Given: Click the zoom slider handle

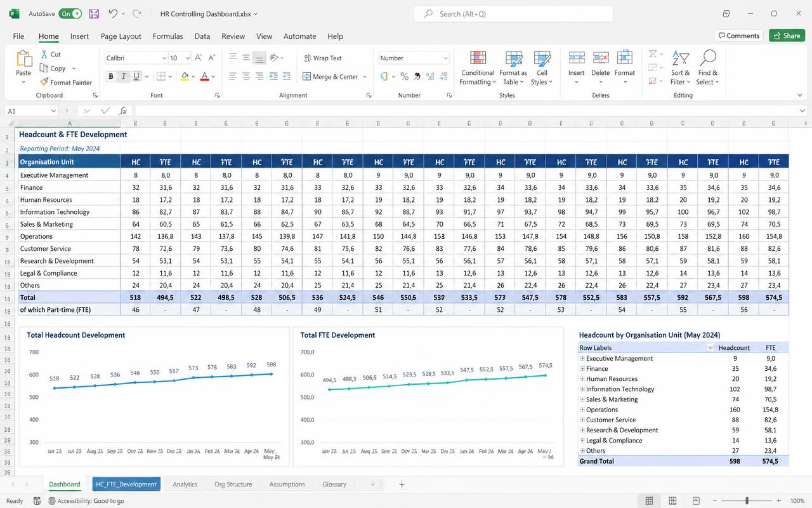Looking at the screenshot, I should [x=747, y=500].
